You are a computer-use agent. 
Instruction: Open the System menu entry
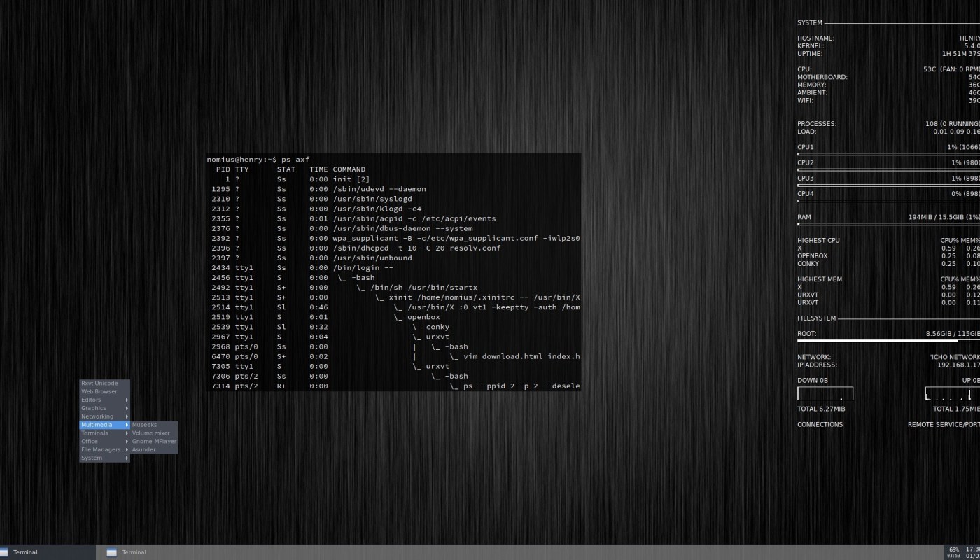point(104,458)
